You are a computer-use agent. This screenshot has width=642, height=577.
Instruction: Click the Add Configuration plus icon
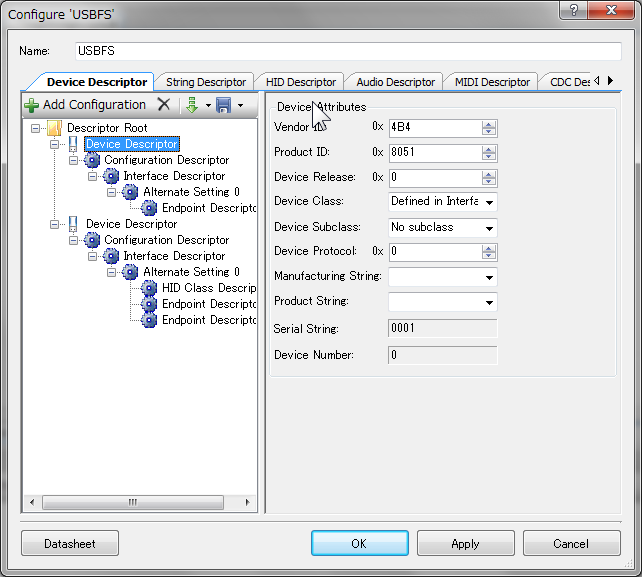[x=32, y=105]
